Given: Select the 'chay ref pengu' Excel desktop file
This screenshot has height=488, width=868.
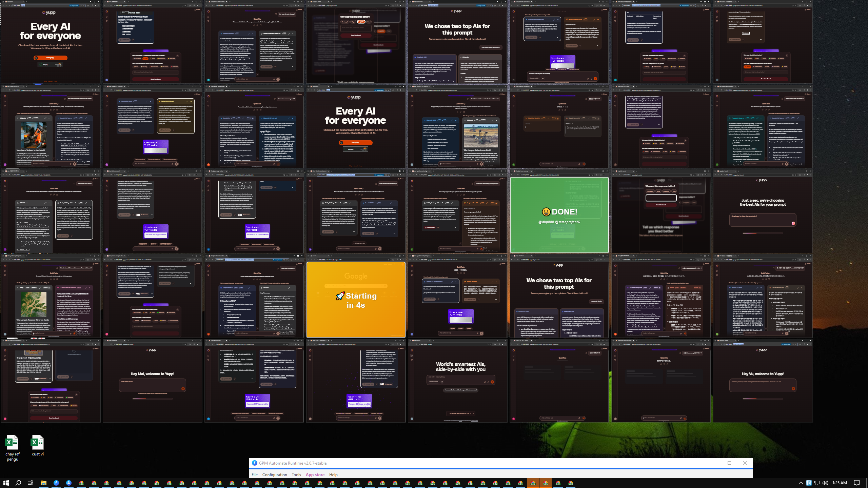Looking at the screenshot, I should [12, 448].
